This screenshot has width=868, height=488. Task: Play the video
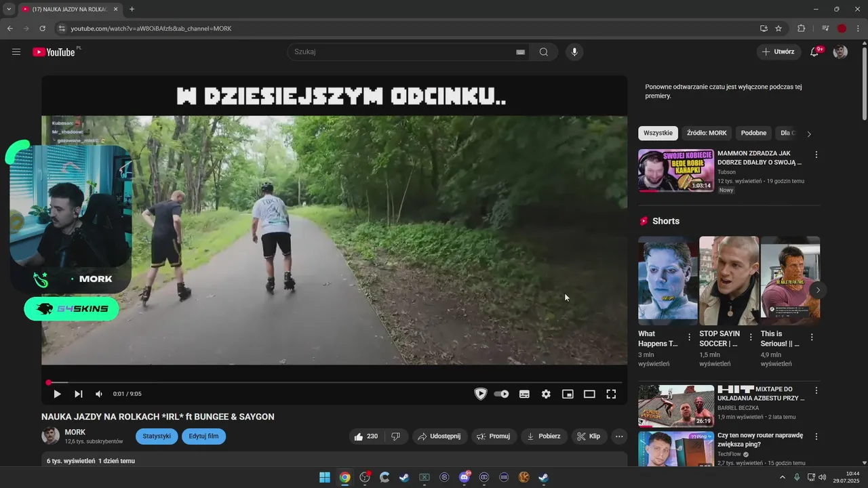(57, 394)
